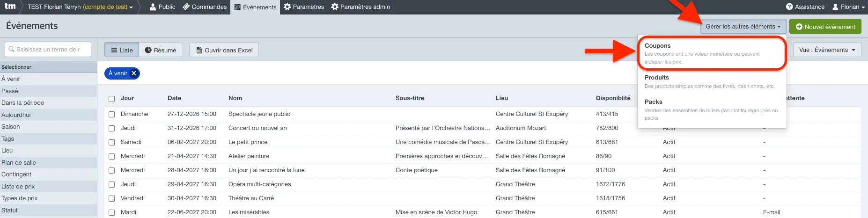Click the tm logo icon
The height and width of the screenshot is (218, 868).
tap(10, 7)
